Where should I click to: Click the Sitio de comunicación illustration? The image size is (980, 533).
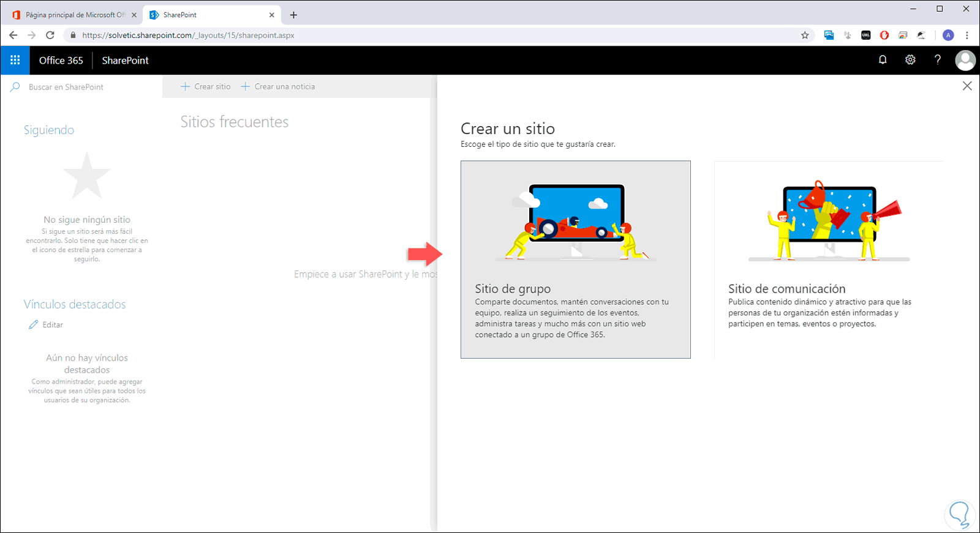click(829, 221)
